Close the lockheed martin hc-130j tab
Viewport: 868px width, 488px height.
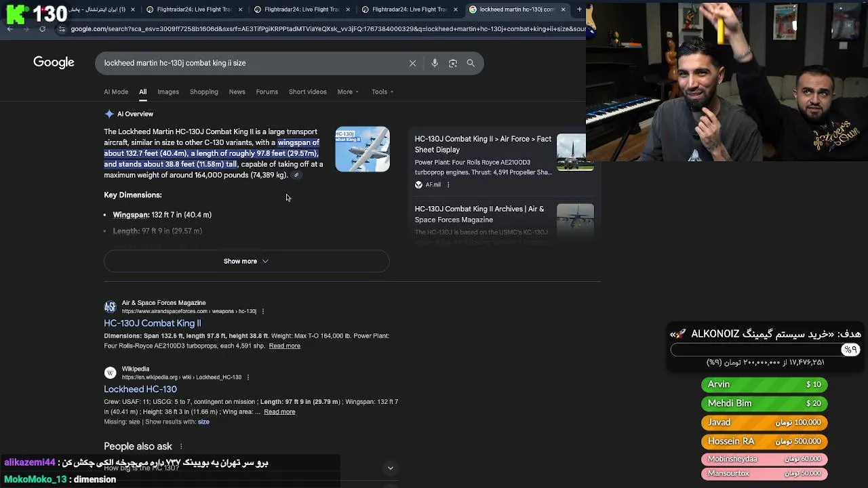(563, 9)
